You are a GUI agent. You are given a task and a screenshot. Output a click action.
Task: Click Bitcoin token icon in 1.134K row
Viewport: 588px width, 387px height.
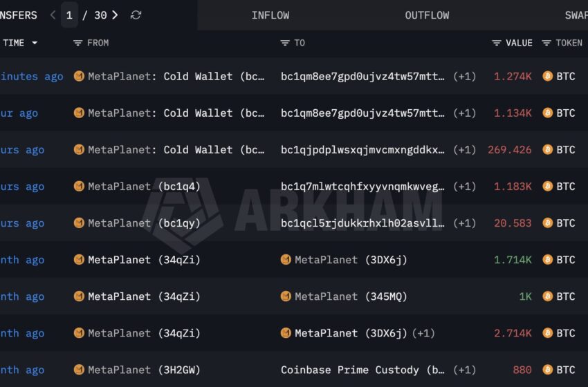547,113
